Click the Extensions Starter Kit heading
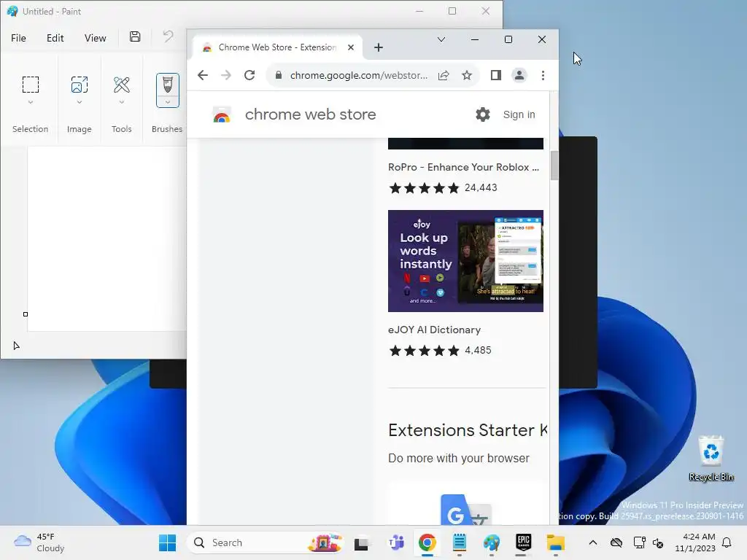This screenshot has width=747, height=560. [468, 430]
